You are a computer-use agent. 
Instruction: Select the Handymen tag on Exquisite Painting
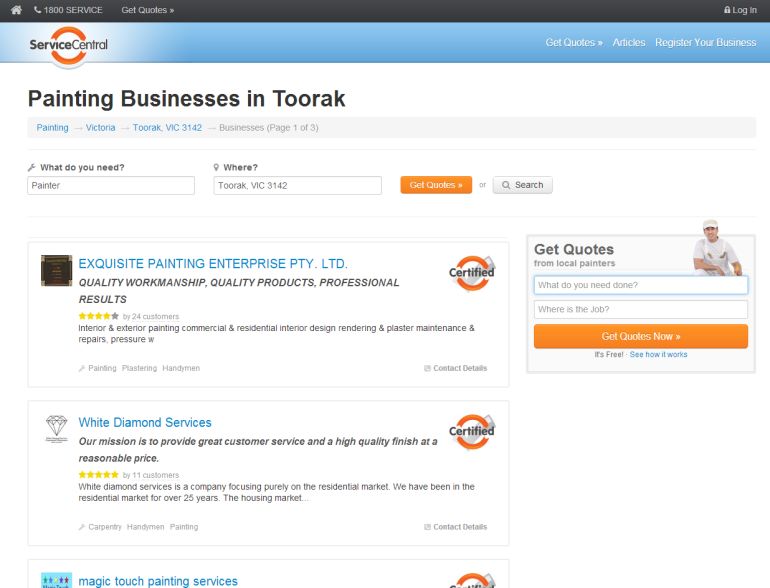click(x=181, y=368)
